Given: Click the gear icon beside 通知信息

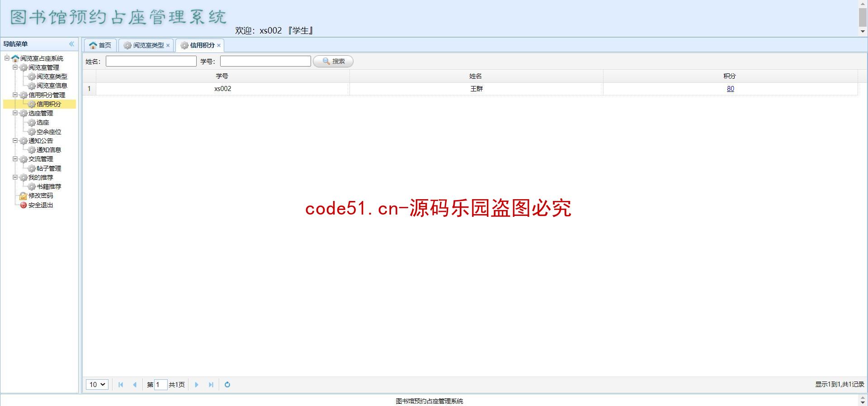Looking at the screenshot, I should pos(32,150).
